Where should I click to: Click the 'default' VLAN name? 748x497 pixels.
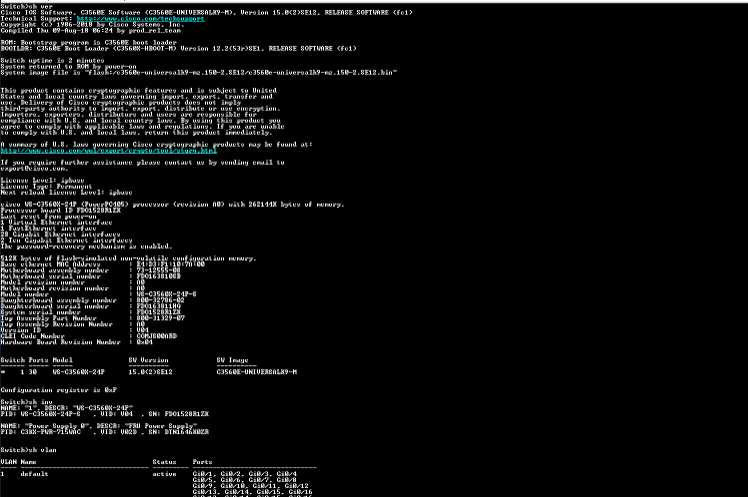(34, 474)
